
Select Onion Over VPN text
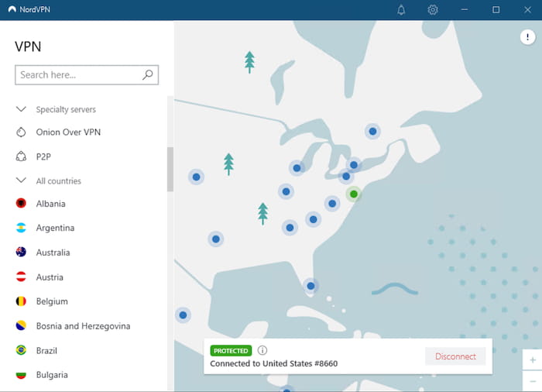click(68, 132)
